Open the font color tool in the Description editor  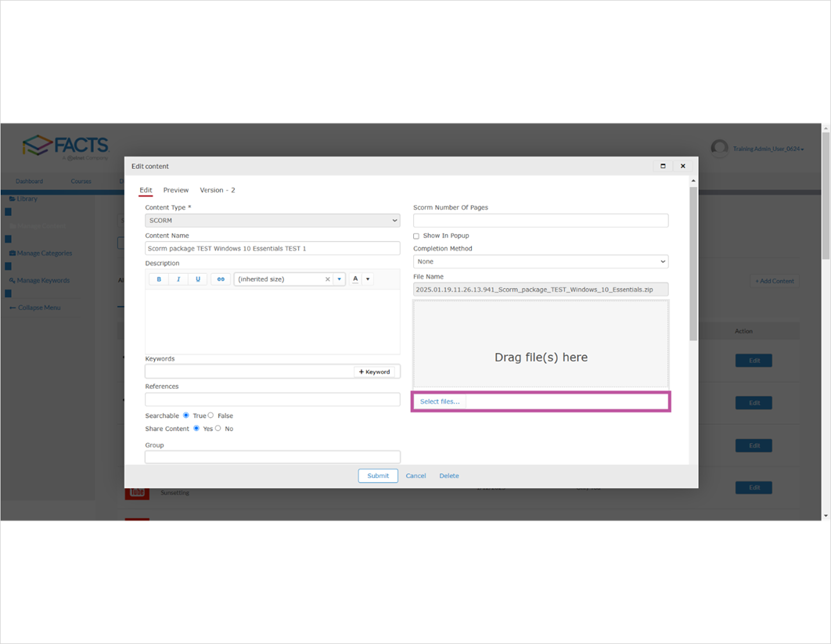tap(354, 279)
